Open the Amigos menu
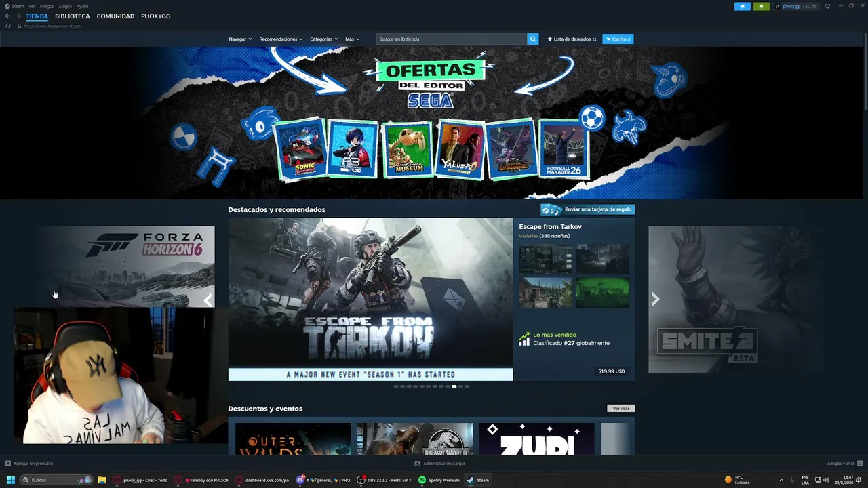 pos(47,6)
